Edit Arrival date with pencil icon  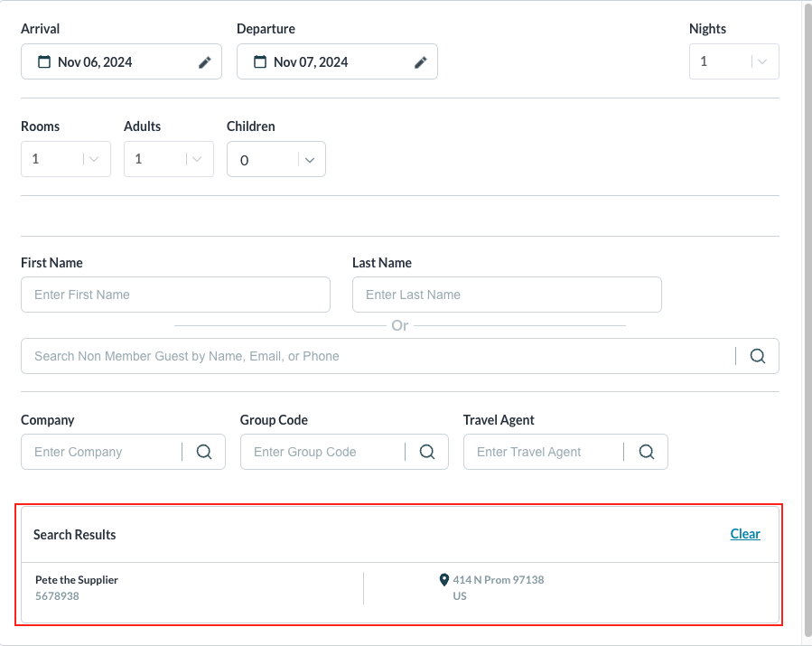click(205, 62)
